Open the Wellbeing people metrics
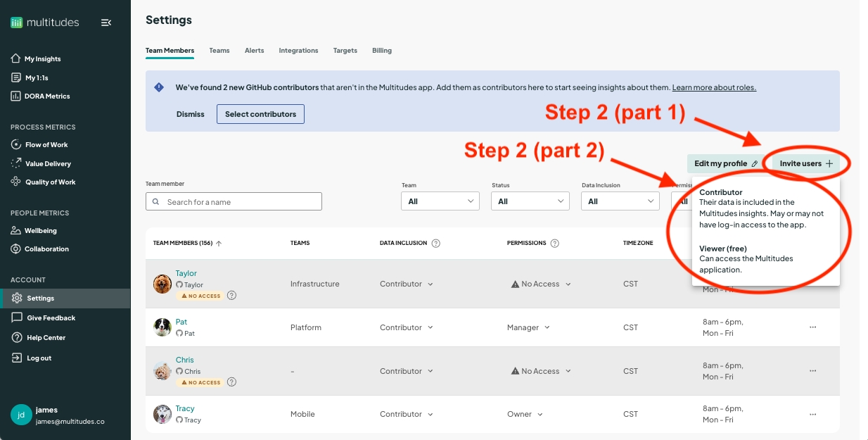The image size is (868, 440). point(40,231)
